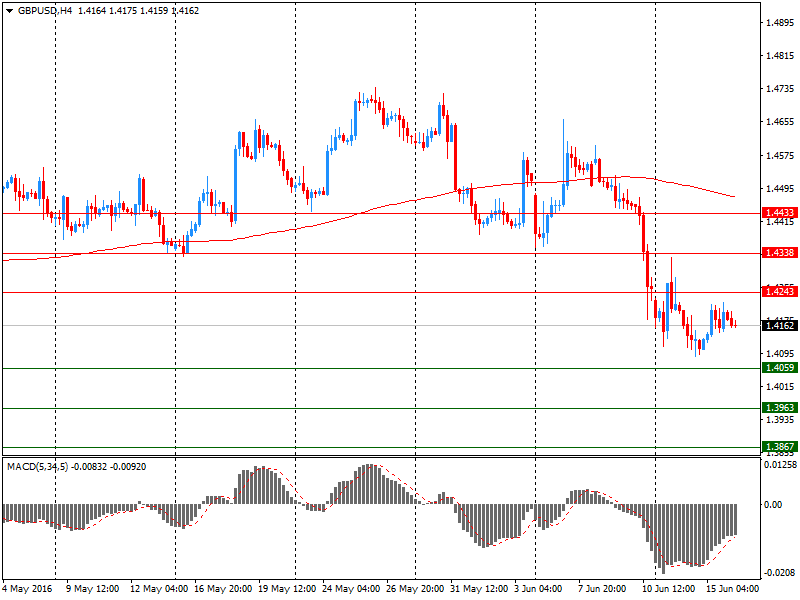Select the red 1.4433 price level label

(780, 213)
